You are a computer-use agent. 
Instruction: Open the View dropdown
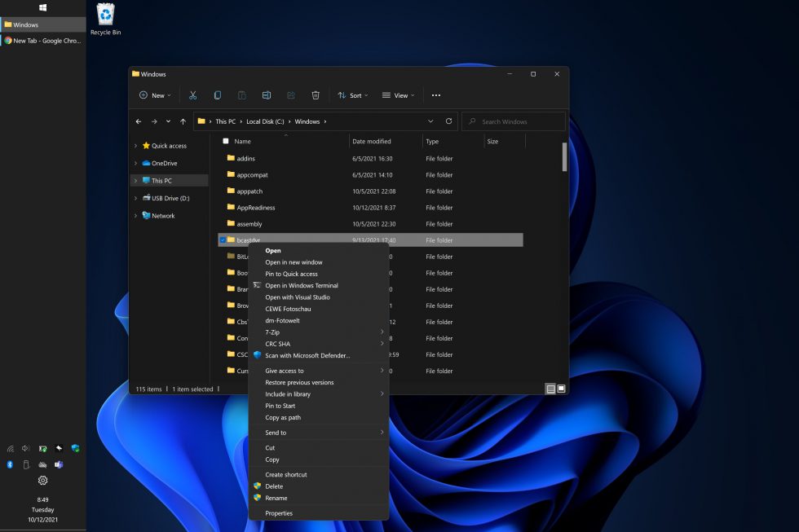pos(399,95)
